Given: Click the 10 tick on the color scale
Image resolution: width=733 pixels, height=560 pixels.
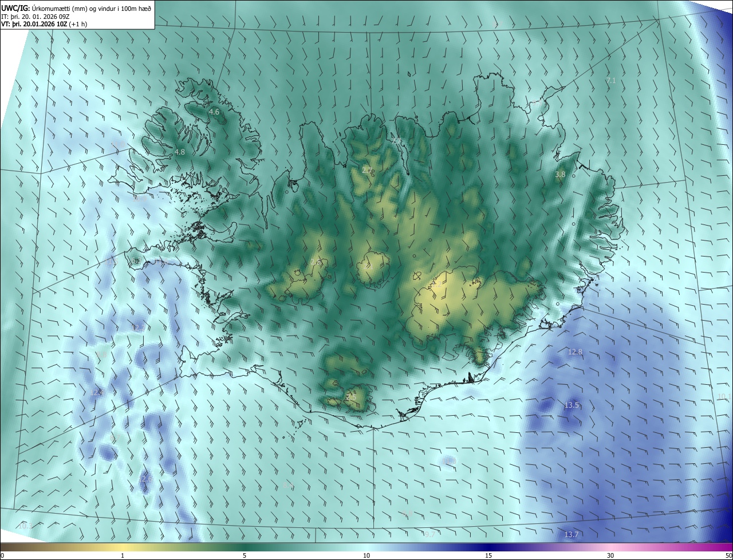Looking at the screenshot, I should [366, 555].
